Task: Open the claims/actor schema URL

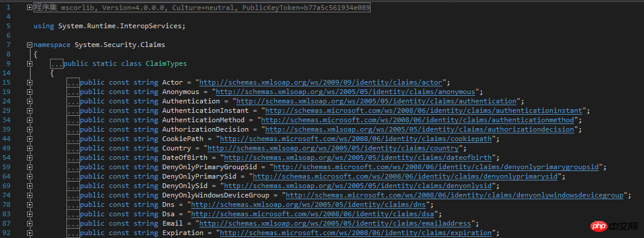Action: (321, 82)
